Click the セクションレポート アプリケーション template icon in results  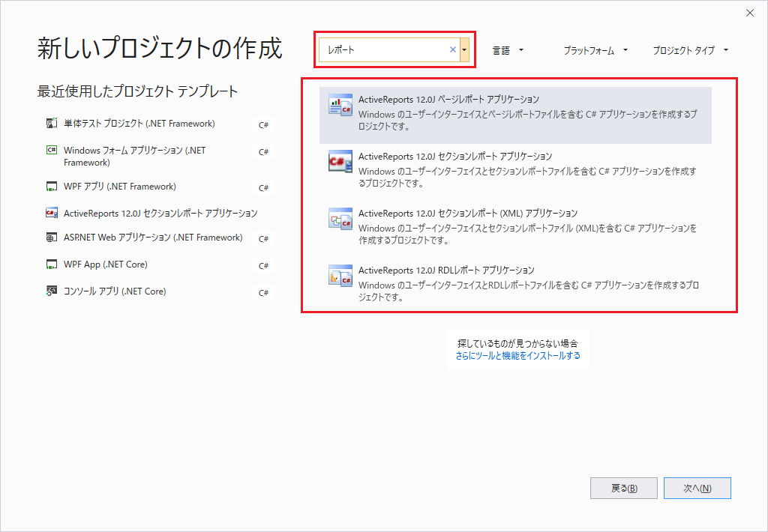point(340,161)
